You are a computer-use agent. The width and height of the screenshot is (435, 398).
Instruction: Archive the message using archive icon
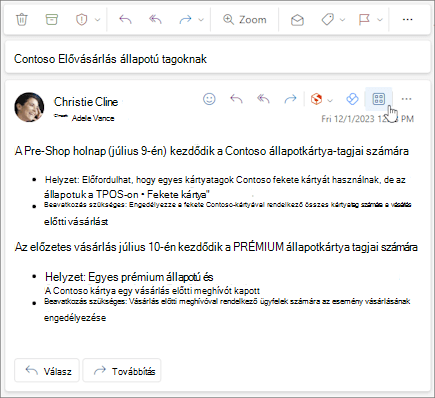point(51,20)
